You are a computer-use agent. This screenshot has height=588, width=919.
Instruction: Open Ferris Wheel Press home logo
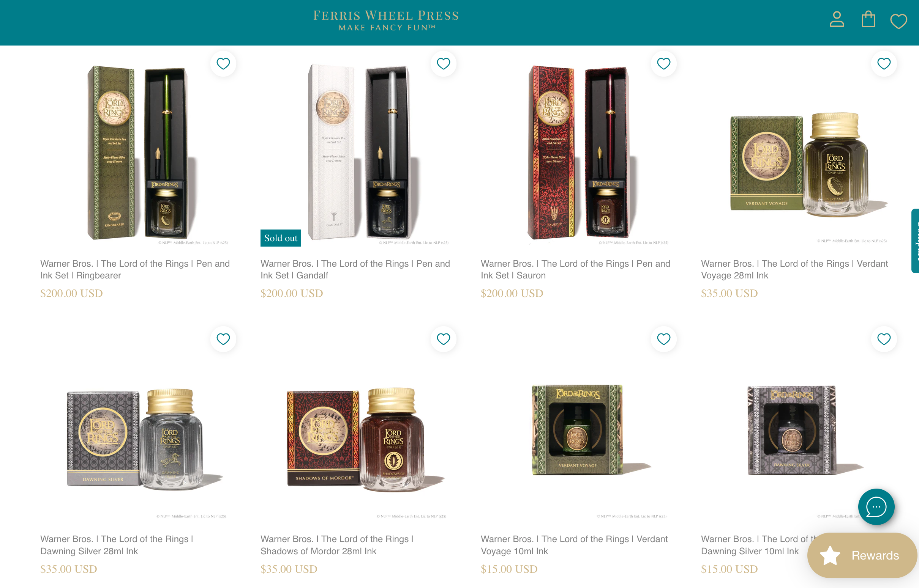coord(386,20)
